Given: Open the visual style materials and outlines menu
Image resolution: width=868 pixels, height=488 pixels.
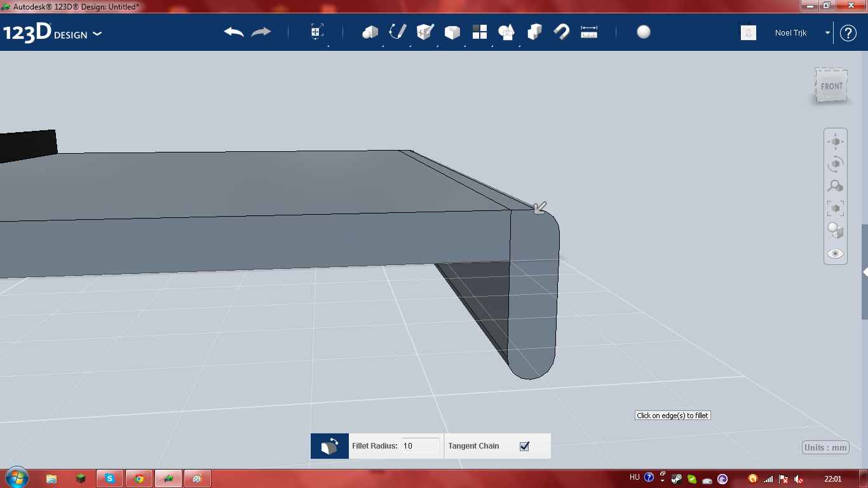Looking at the screenshot, I should coord(836,231).
